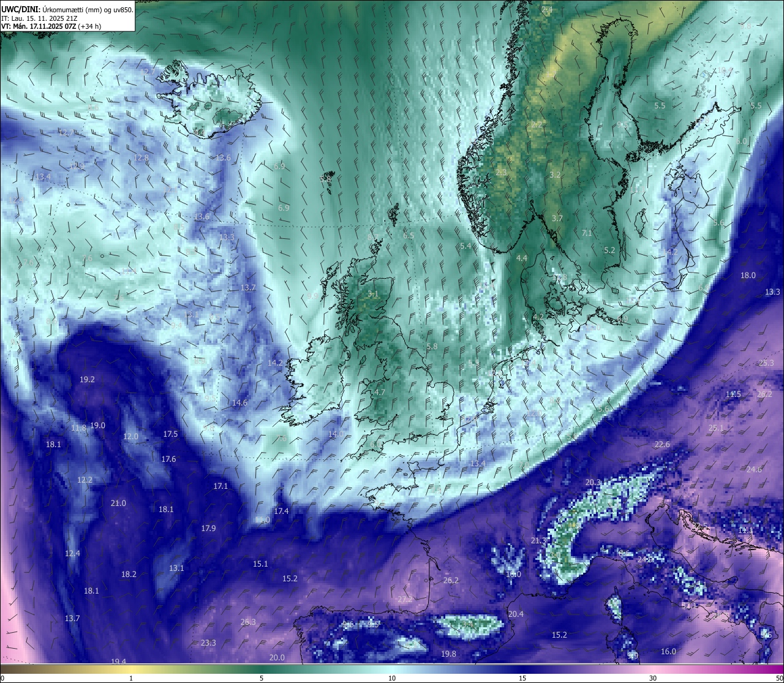Click the map value 17.4
This screenshot has width=784, height=683.
281,511
